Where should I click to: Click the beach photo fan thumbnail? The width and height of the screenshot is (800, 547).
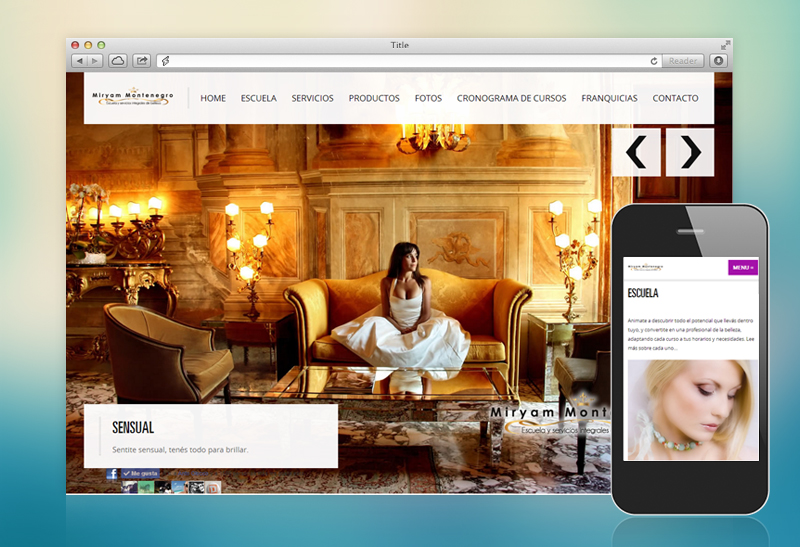pyautogui.click(x=179, y=487)
